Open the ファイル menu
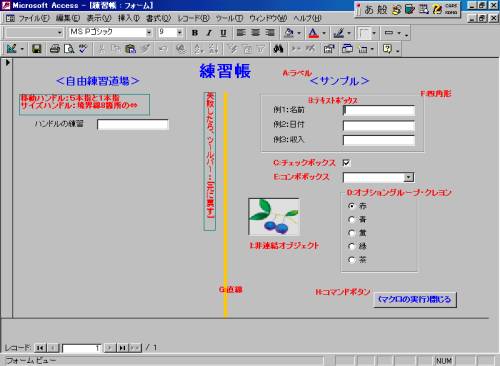Screen dimensions: 500x366 (x=34, y=18)
